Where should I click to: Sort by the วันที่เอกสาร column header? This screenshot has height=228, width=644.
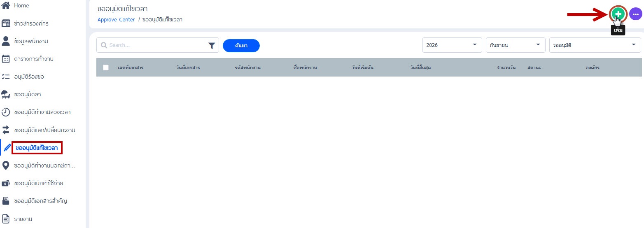[x=188, y=67]
